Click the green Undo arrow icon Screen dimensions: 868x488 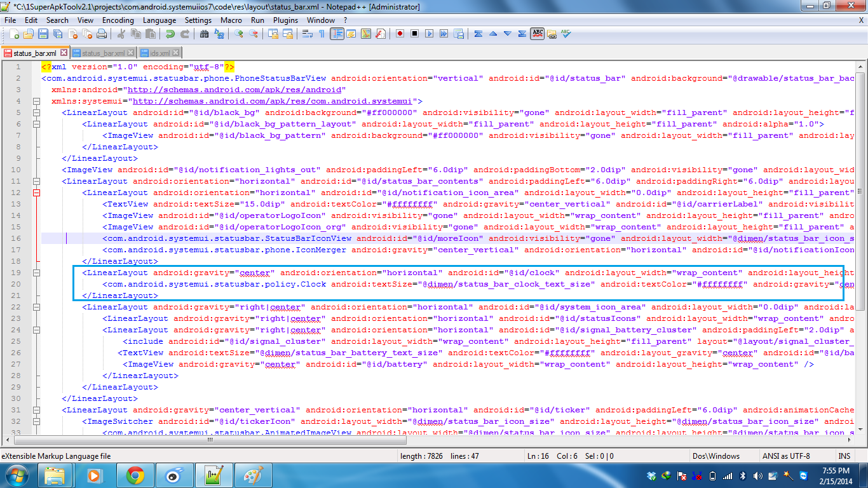(x=170, y=34)
